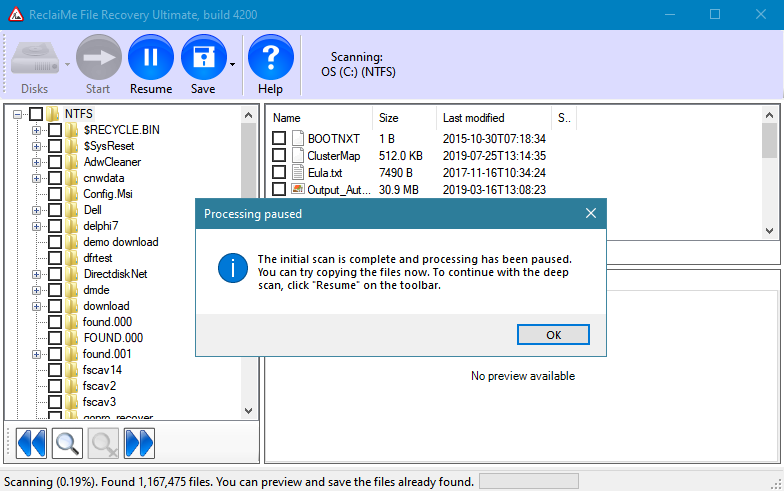Screen dimensions: 784x491
Task: Enable the AdwCleaner folder checkbox
Action: coord(55,162)
